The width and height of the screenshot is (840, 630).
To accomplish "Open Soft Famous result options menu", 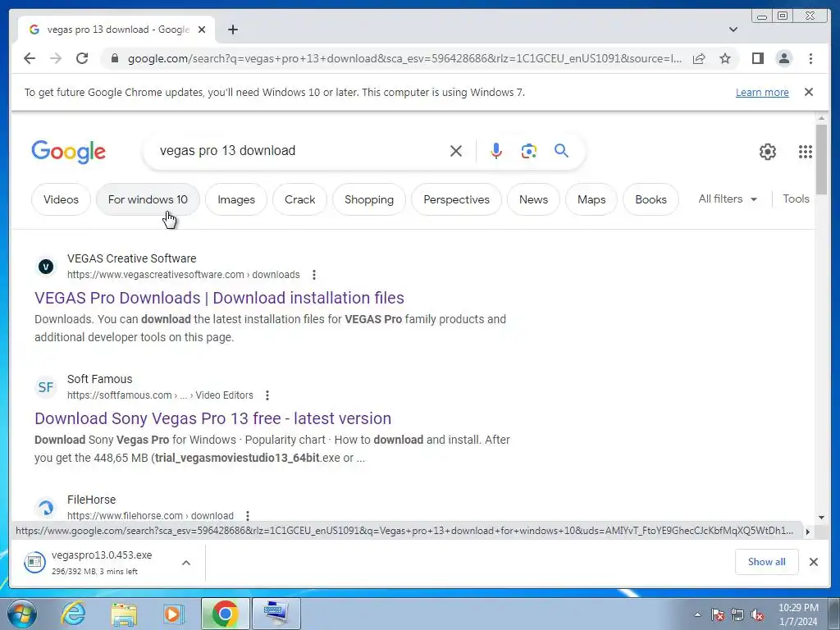I will tap(267, 395).
